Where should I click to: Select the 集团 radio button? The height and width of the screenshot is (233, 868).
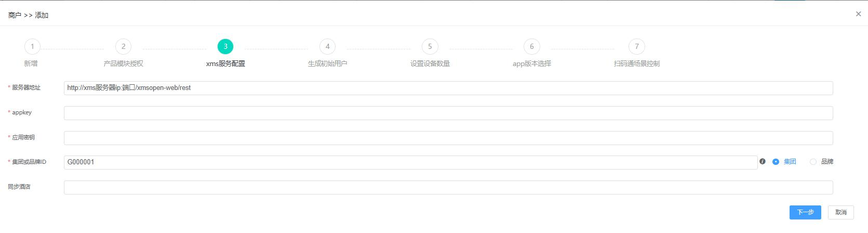tap(776, 162)
